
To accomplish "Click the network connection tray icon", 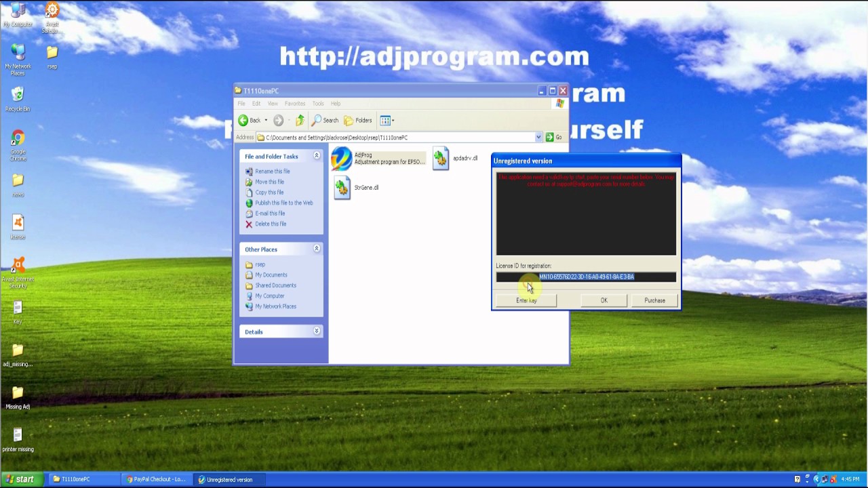I will [825, 479].
